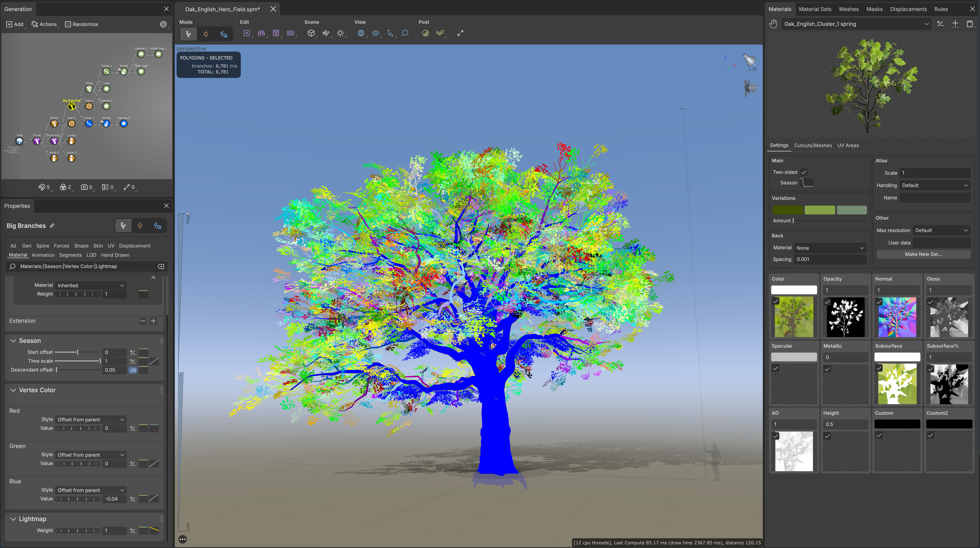This screenshot has width=980, height=548.
Task: Open the Max resolution dropdown
Action: tap(941, 231)
